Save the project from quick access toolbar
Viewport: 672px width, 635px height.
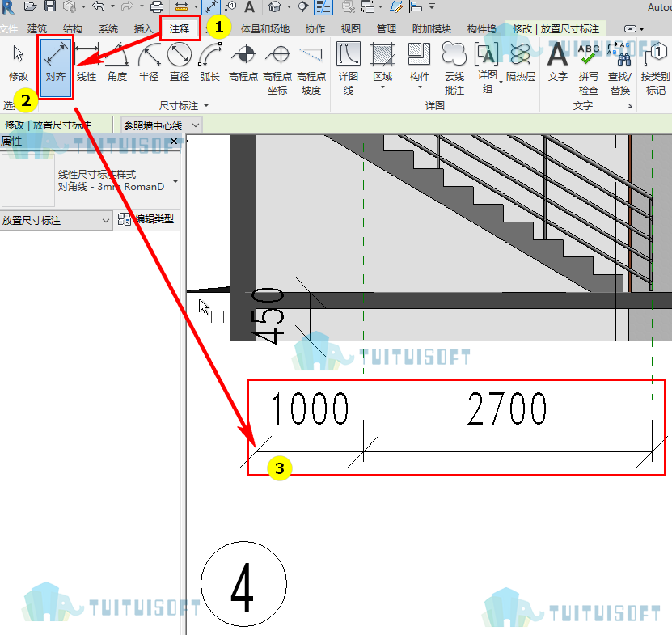[x=50, y=6]
